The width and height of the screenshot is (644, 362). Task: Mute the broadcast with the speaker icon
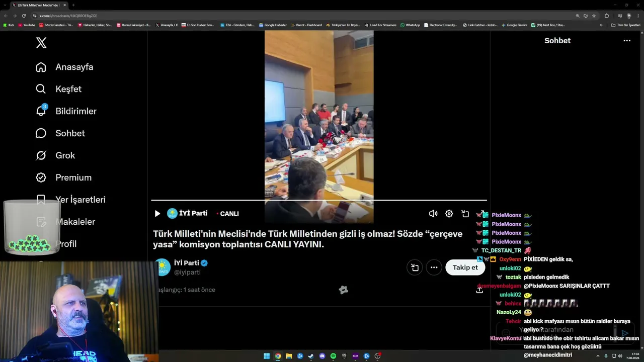433,214
